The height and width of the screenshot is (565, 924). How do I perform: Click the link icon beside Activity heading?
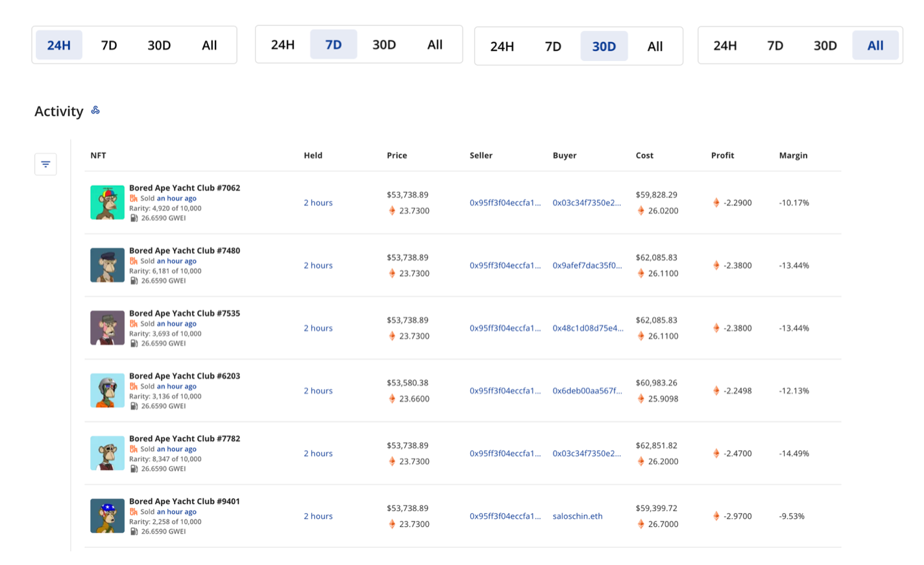coord(95,110)
